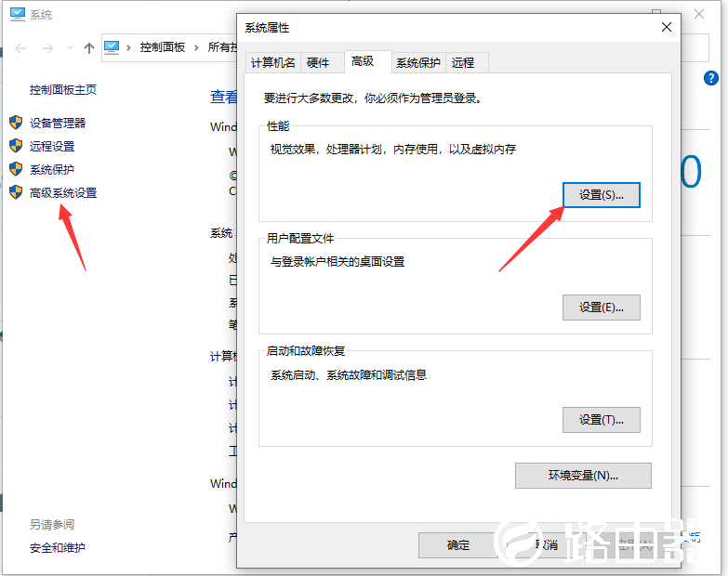This screenshot has width=728, height=576.
Task: Open user profiles 设置(E)... button
Action: pyautogui.click(x=602, y=307)
